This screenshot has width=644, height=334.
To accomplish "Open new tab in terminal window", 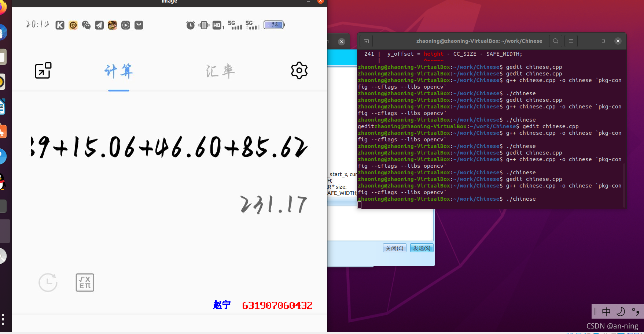I will point(366,41).
